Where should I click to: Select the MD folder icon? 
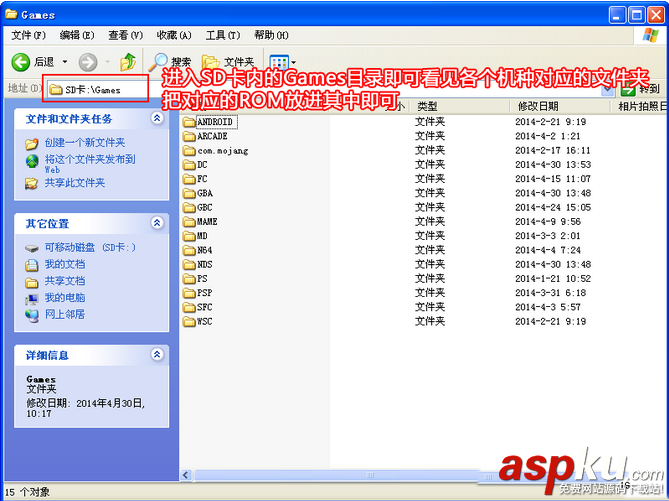[x=189, y=236]
